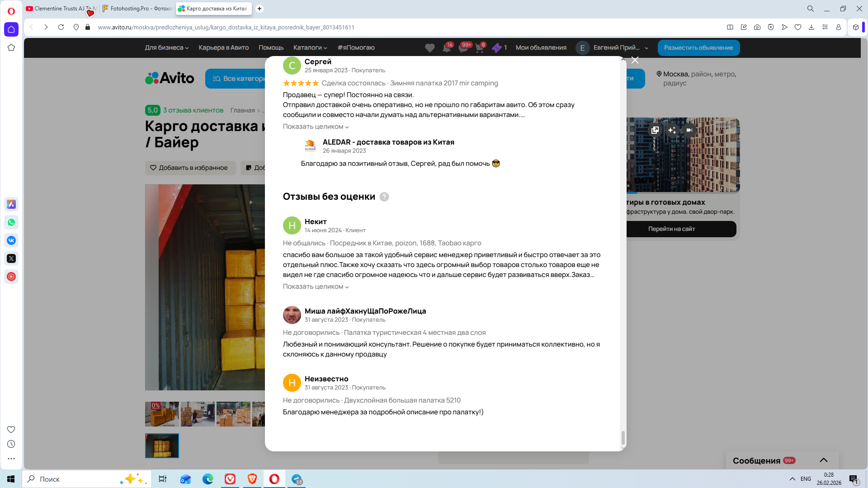
Task: Open VK messenger in Opera sidebar
Action: (11, 240)
